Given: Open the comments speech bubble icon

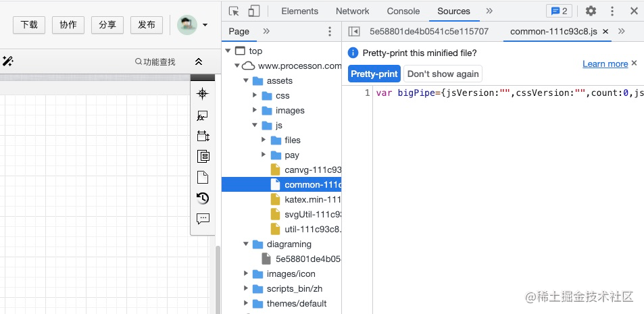Looking at the screenshot, I should 203,219.
